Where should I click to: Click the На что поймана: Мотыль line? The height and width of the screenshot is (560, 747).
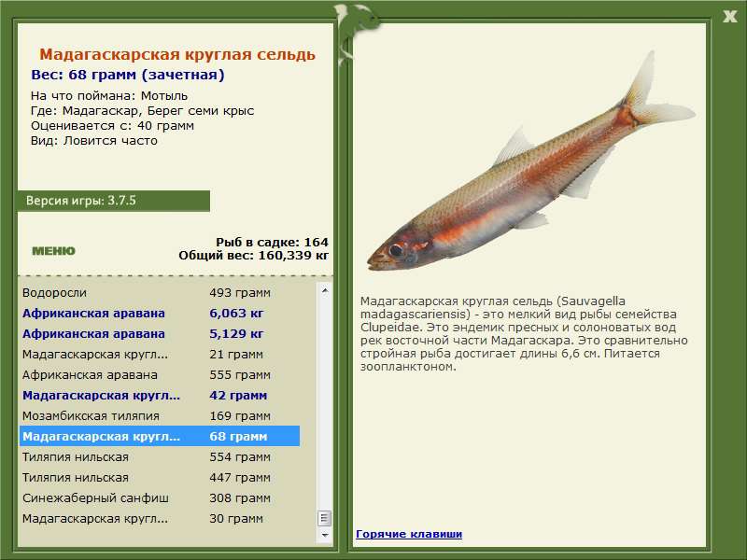(109, 96)
